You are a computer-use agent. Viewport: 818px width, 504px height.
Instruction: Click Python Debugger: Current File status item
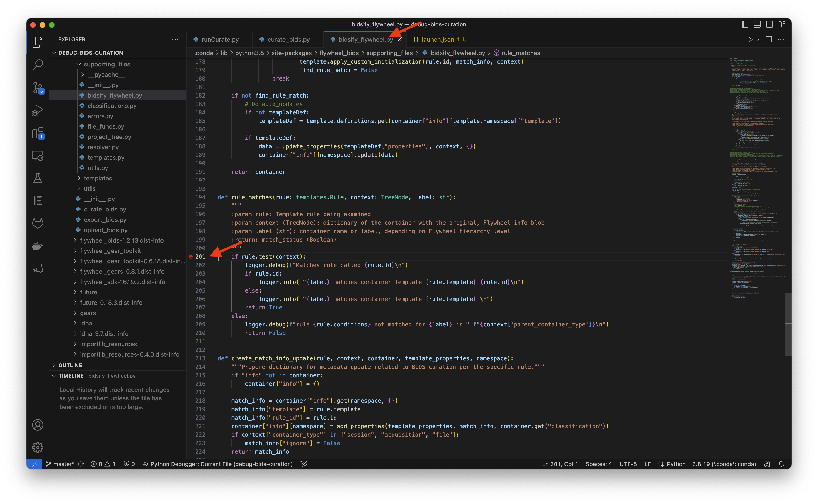(217, 464)
